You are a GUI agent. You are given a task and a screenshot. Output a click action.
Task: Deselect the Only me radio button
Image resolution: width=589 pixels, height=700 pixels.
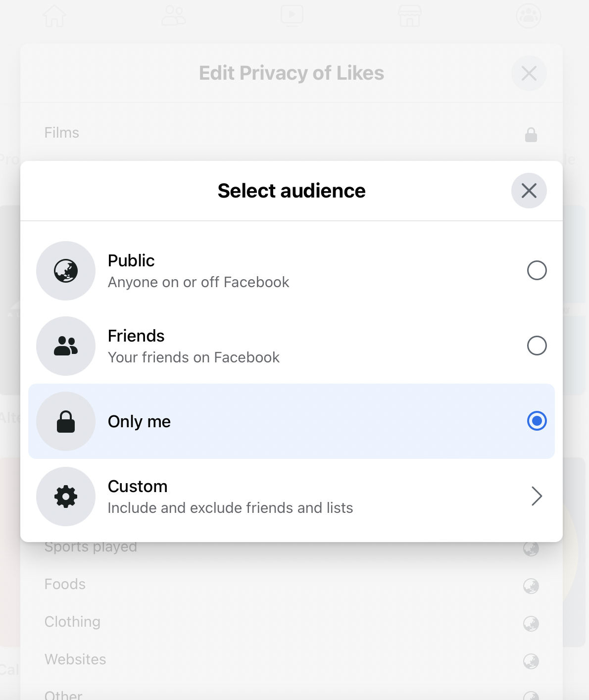(537, 421)
